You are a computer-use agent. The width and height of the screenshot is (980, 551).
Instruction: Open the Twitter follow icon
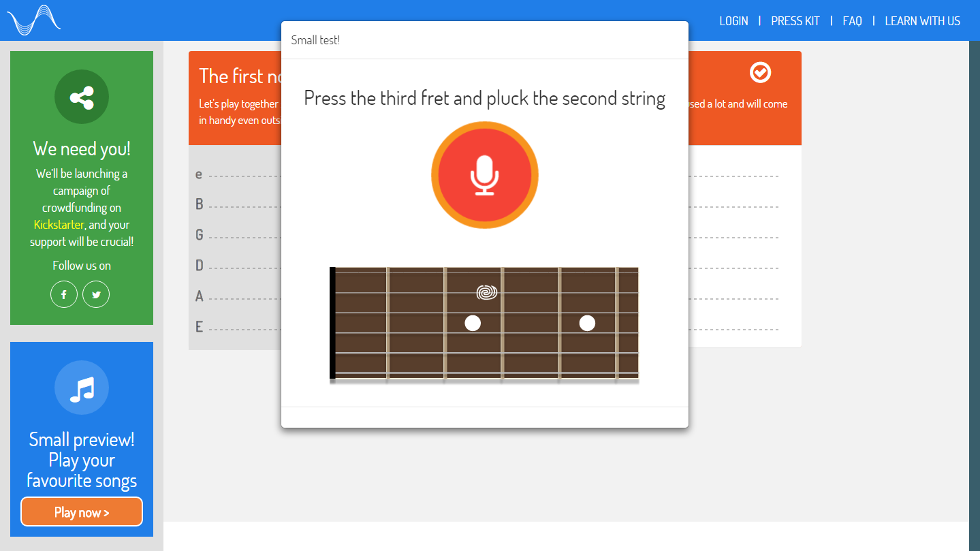tap(96, 294)
